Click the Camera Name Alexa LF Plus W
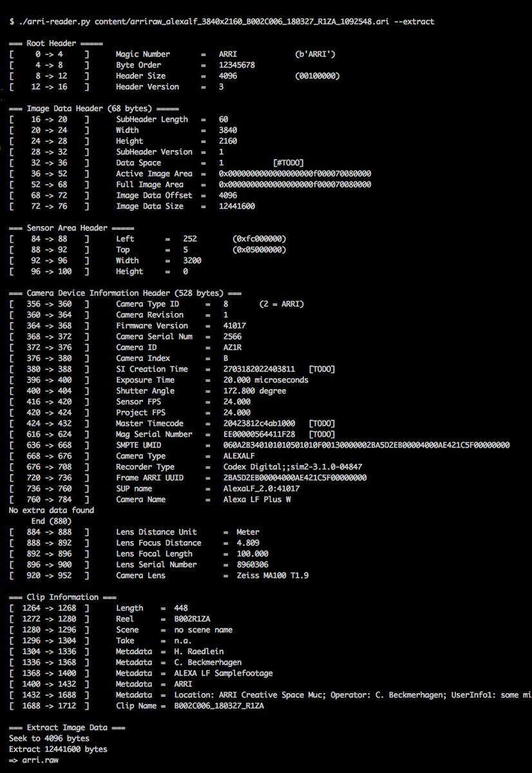Viewport: 532px width, 773px height. click(x=257, y=499)
